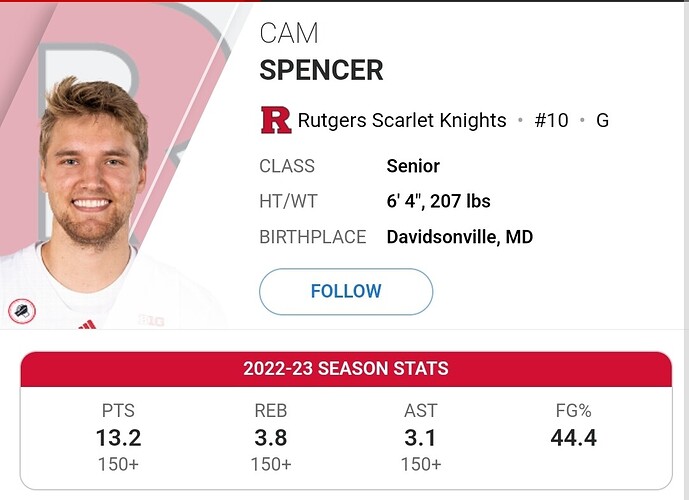
Task: Click the Rutgers red R logo
Action: [x=275, y=121]
